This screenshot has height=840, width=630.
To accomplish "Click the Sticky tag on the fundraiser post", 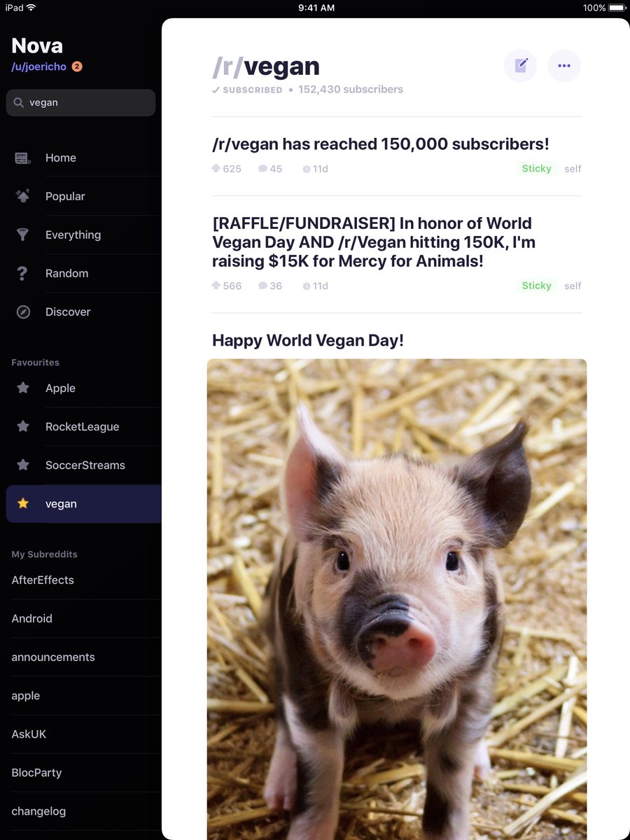I will pyautogui.click(x=537, y=286).
